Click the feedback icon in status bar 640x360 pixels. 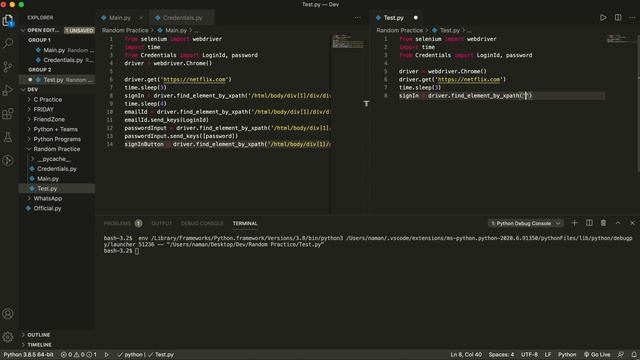click(x=621, y=355)
